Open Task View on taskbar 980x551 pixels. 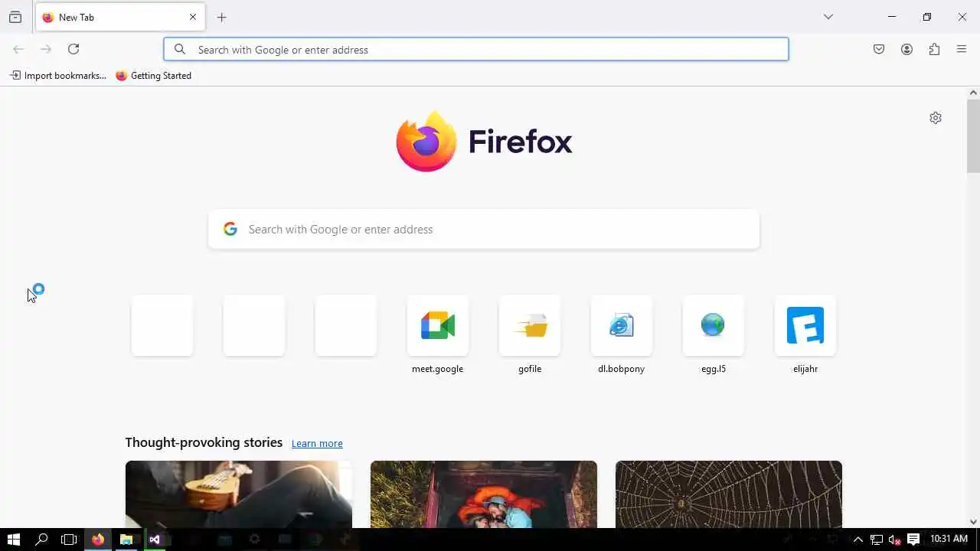(x=69, y=540)
